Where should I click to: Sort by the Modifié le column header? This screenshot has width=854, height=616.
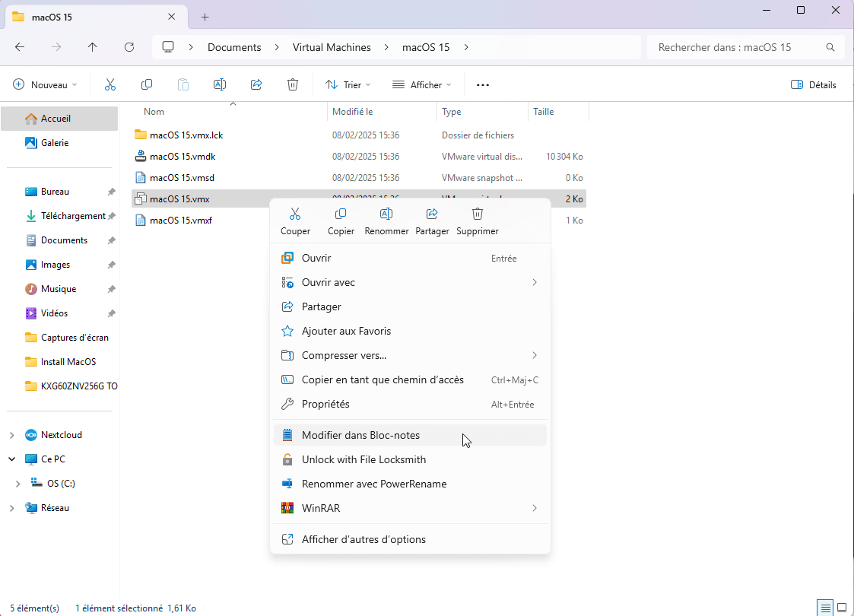pos(352,112)
